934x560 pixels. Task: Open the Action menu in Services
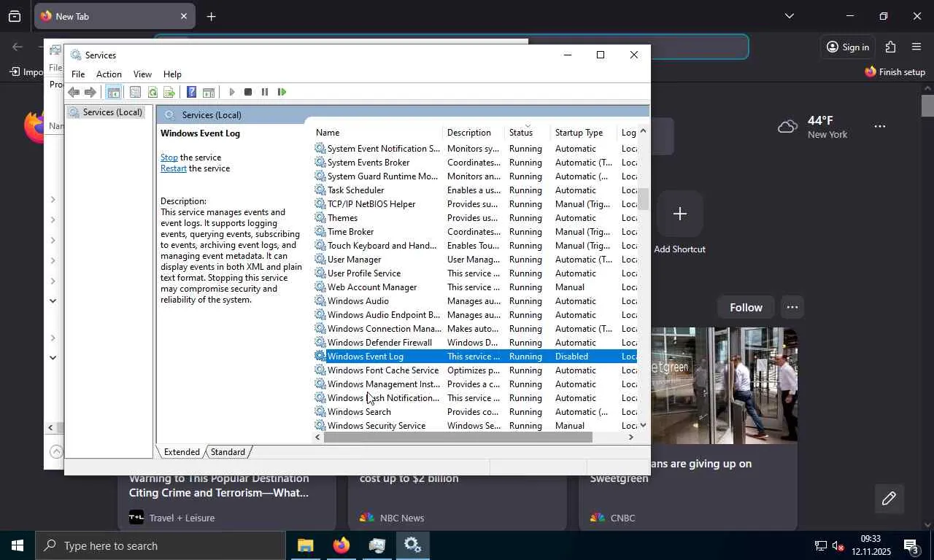click(109, 74)
